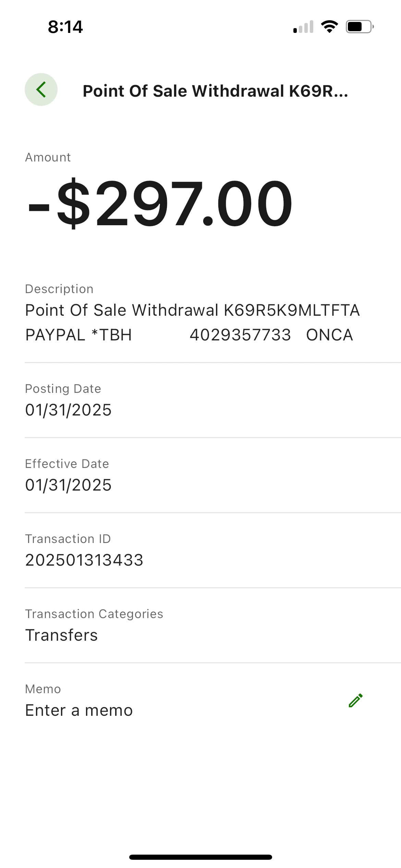Tap the Memo label
The width and height of the screenshot is (401, 868).
(x=43, y=689)
